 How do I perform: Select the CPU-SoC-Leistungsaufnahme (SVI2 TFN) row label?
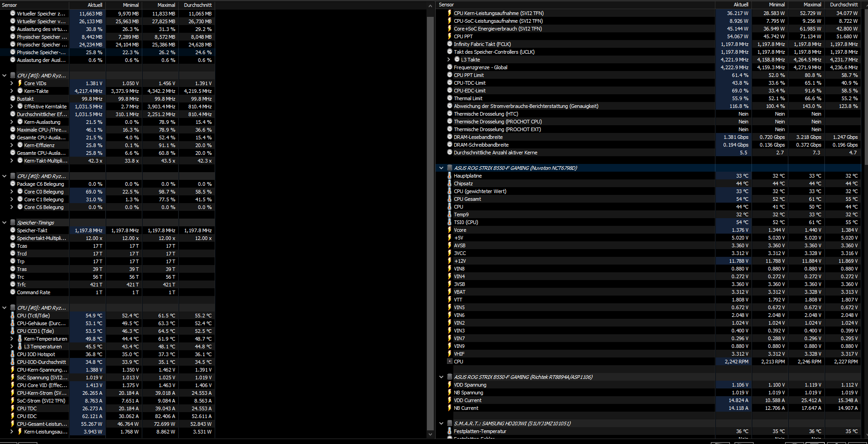(x=498, y=21)
